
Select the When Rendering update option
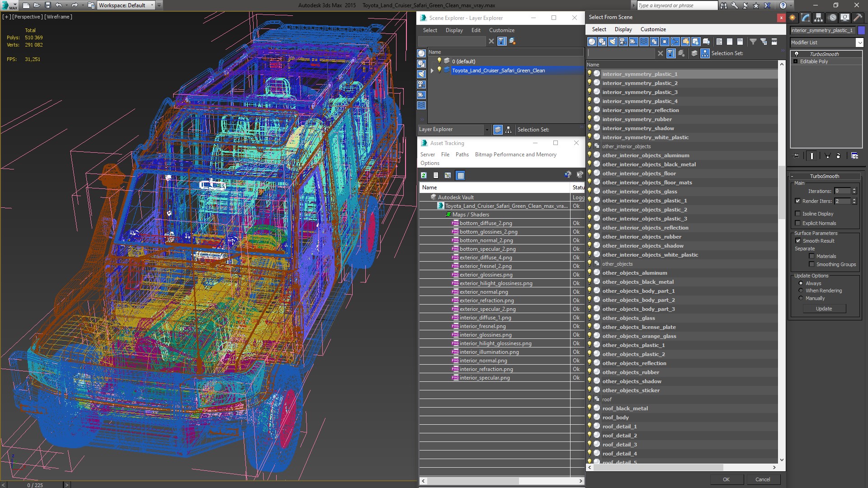point(801,291)
